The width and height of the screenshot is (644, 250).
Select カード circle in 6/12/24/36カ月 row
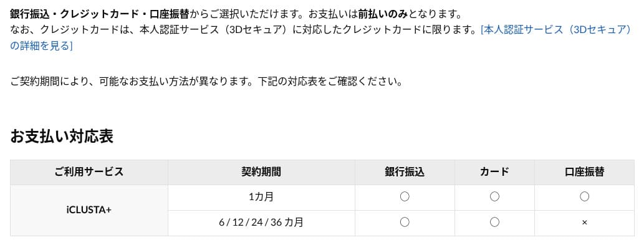[x=494, y=222]
